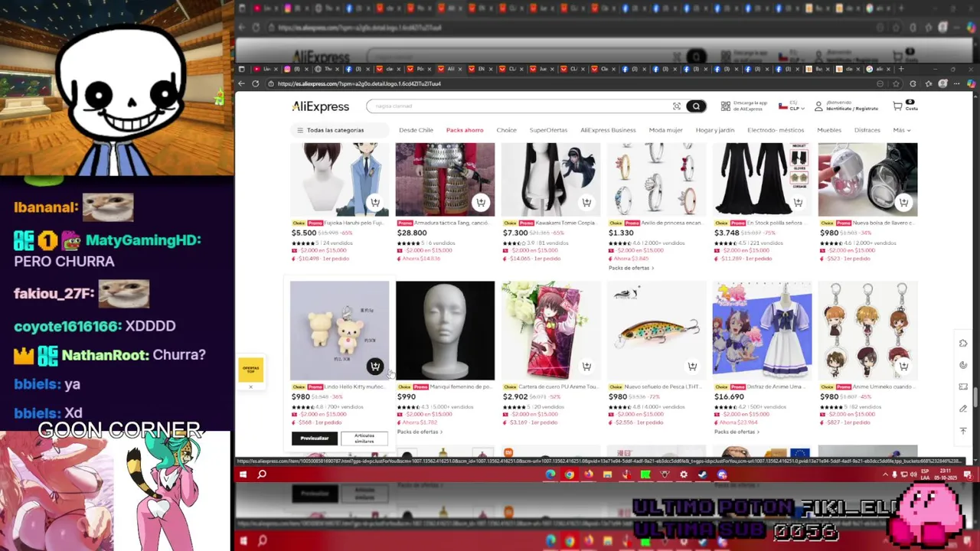The width and height of the screenshot is (980, 551).
Task: Click the black search magnifier button
Action: 696,106
